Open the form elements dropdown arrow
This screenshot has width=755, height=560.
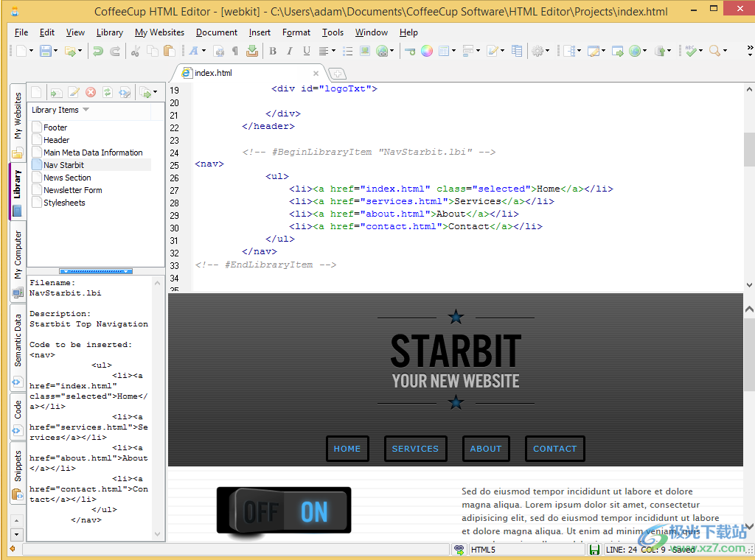pos(478,51)
